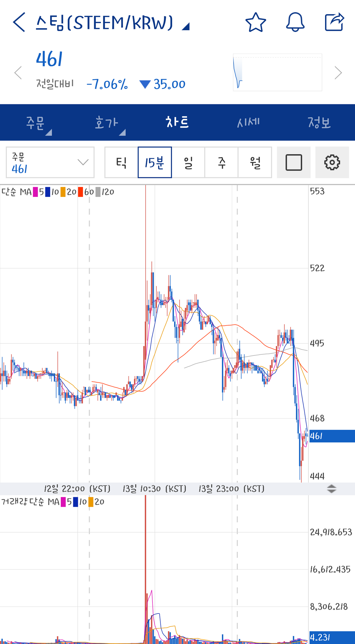Click the 24,918.653 volume axis label
Image resolution: width=355 pixels, height=644 pixels.
[331, 532]
